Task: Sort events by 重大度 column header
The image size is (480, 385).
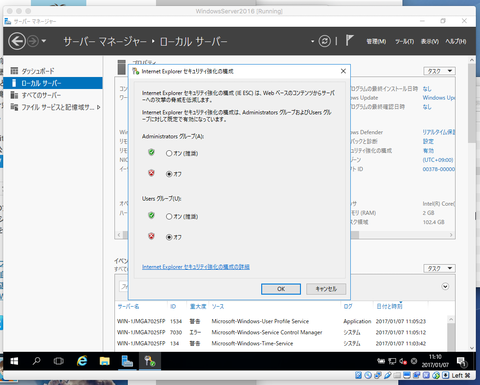Action: (198, 306)
